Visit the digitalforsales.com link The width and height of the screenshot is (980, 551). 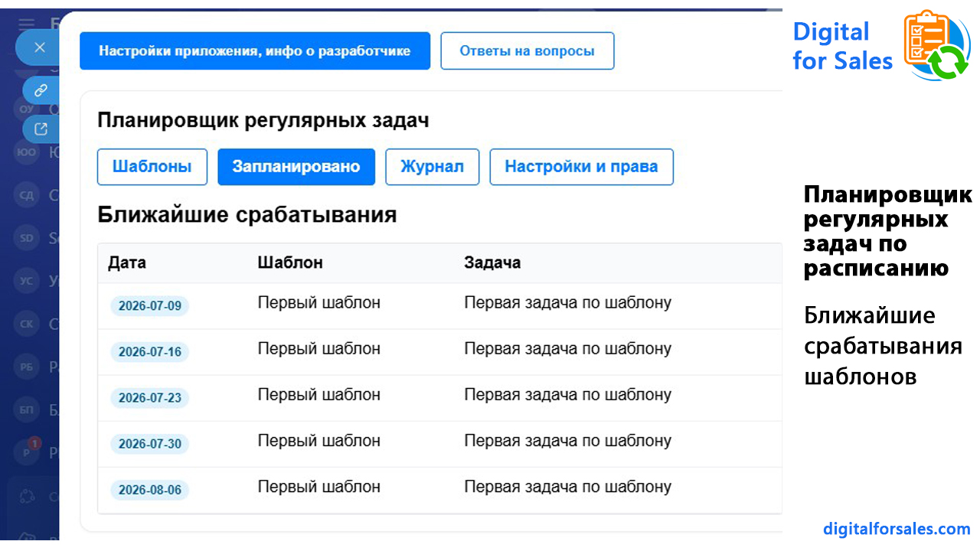(x=897, y=529)
